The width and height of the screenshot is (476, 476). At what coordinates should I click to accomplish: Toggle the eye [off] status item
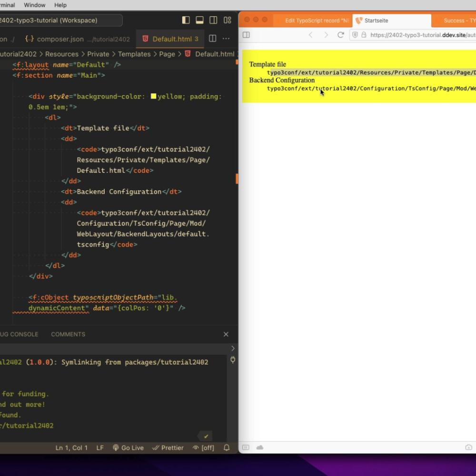click(x=203, y=448)
